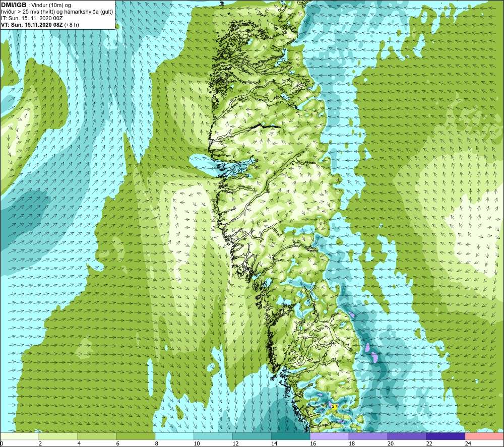Click the legend value '10'
Viewport: 504px width, 447px height.
tap(197, 443)
